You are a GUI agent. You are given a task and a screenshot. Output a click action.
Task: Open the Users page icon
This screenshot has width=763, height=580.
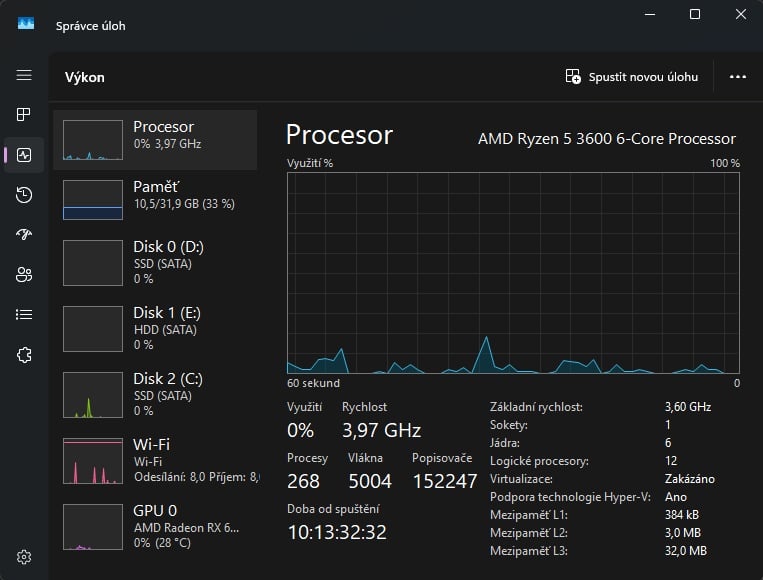tap(24, 275)
